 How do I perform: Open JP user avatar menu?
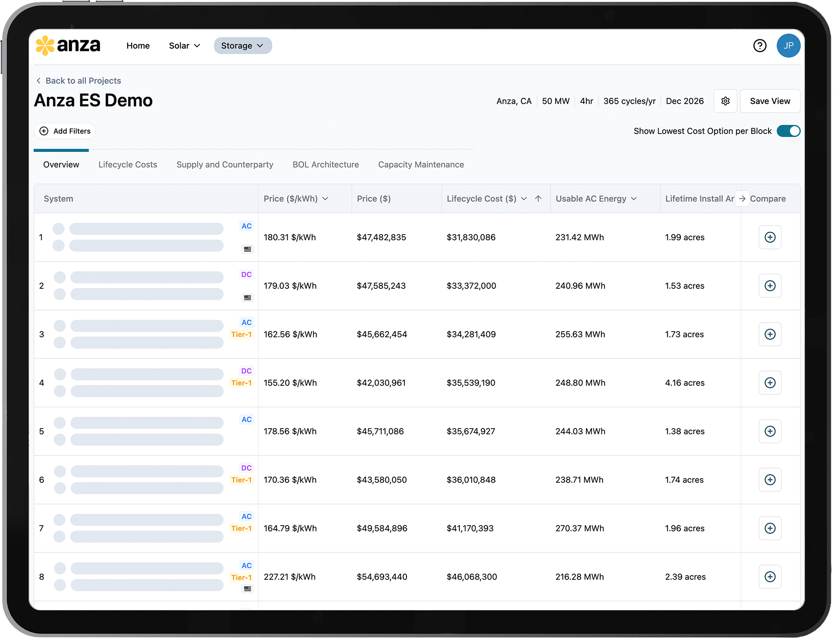788,45
